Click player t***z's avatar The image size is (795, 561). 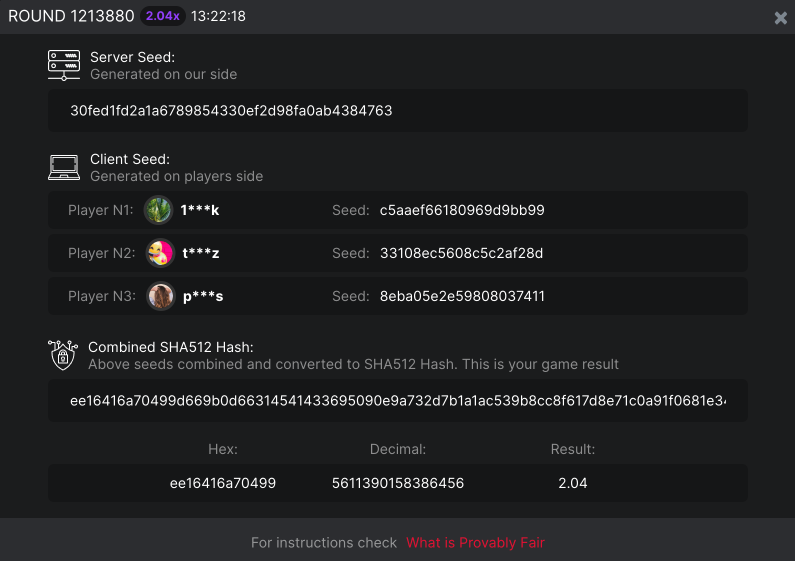coord(160,253)
